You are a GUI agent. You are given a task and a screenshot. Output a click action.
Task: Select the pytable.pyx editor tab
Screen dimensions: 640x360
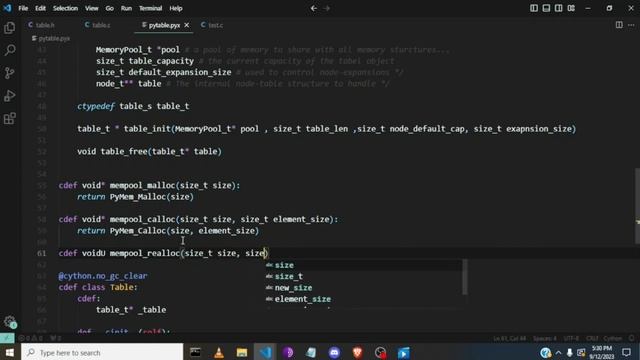(x=164, y=25)
